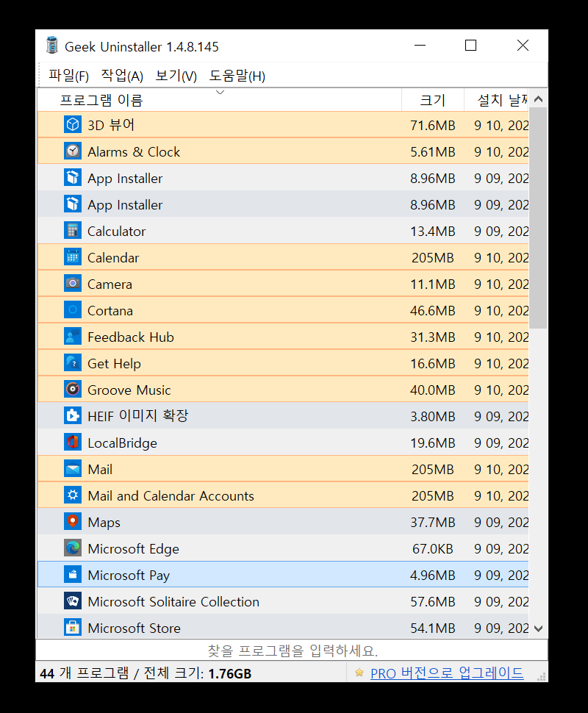Viewport: 588px width, 713px height.
Task: Click the Camera app icon
Action: tap(73, 283)
